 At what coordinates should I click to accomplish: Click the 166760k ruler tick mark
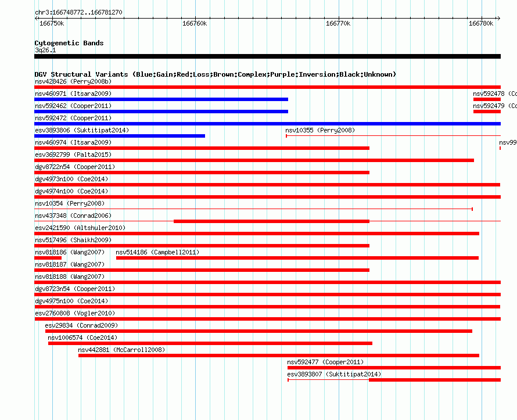pyautogui.click(x=196, y=19)
